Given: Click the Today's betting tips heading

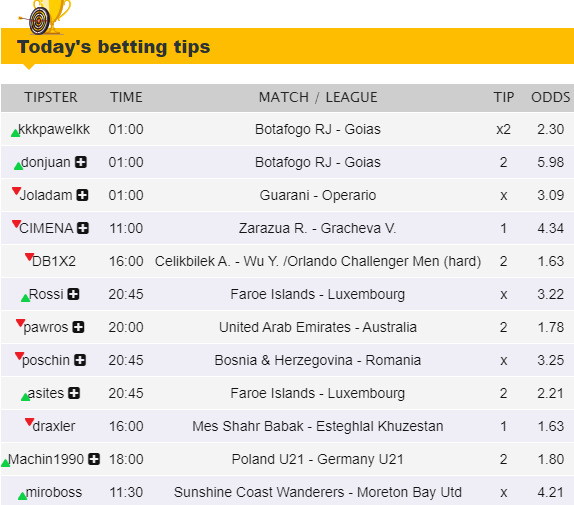Looking at the screenshot, I should point(113,47).
